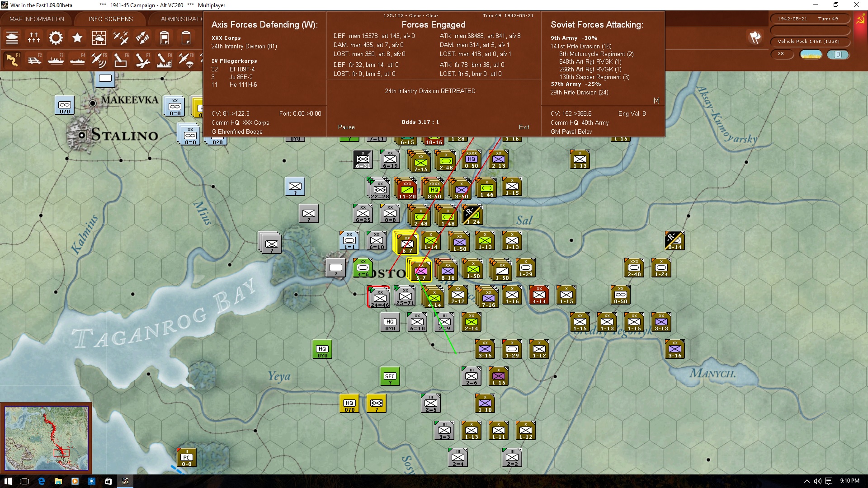The height and width of the screenshot is (488, 868).
Task: Open the Order of Battle tank icon
Action: [12, 38]
